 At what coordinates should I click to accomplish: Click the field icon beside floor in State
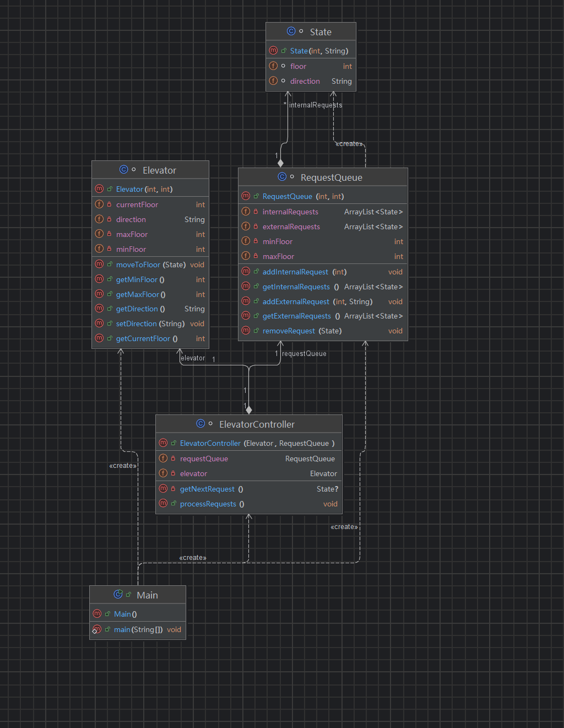[x=273, y=66]
